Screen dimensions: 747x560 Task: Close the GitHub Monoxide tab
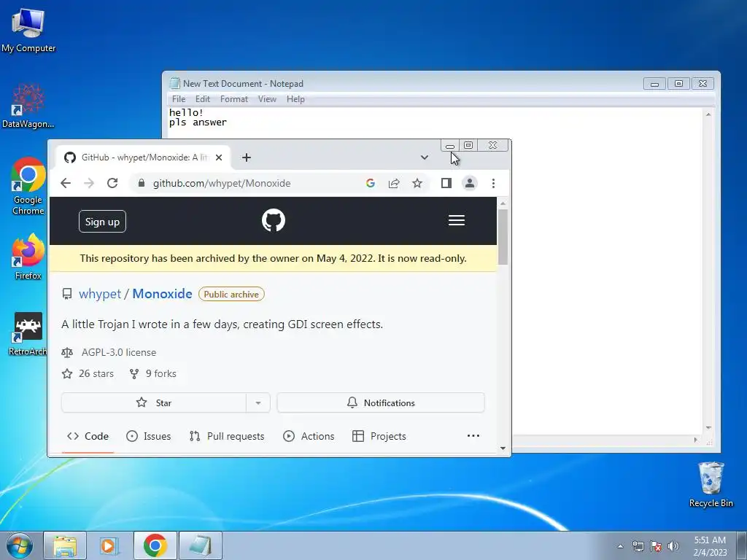click(219, 157)
